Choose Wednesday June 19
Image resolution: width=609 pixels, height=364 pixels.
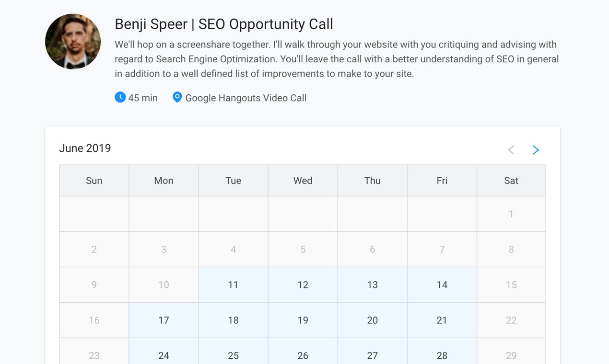pyautogui.click(x=303, y=320)
